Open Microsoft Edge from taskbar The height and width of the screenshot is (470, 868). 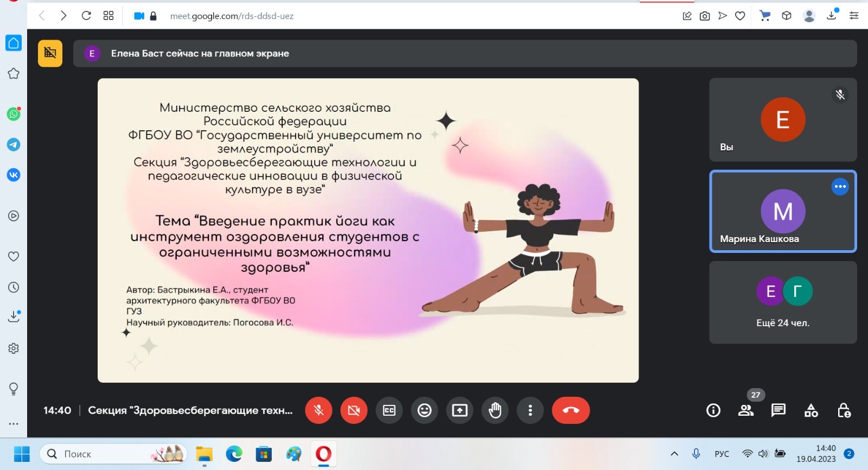(234, 454)
